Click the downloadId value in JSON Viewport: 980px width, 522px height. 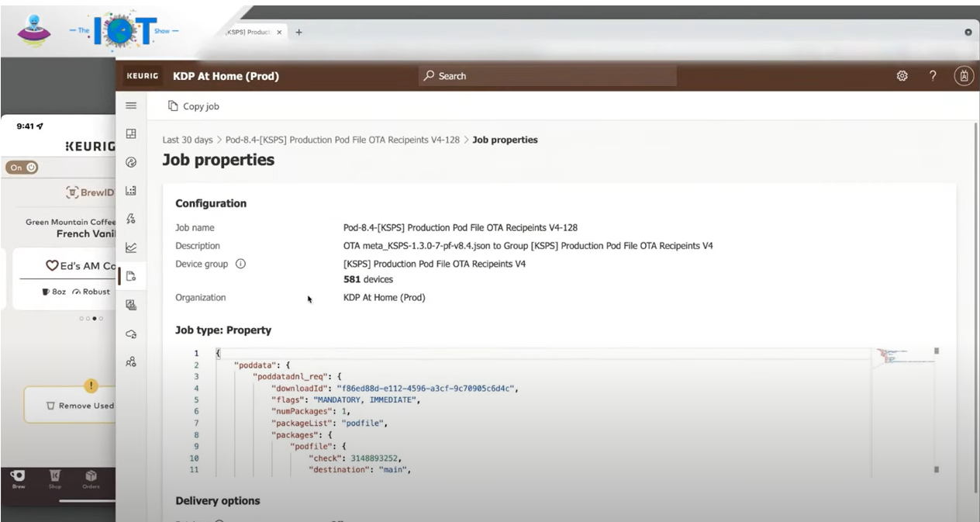point(426,389)
